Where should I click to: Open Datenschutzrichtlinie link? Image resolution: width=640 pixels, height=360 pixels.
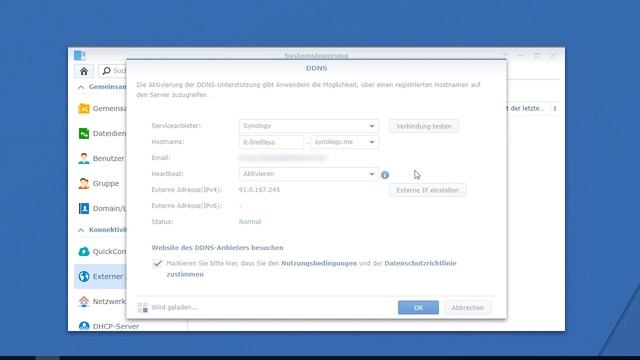(420, 263)
